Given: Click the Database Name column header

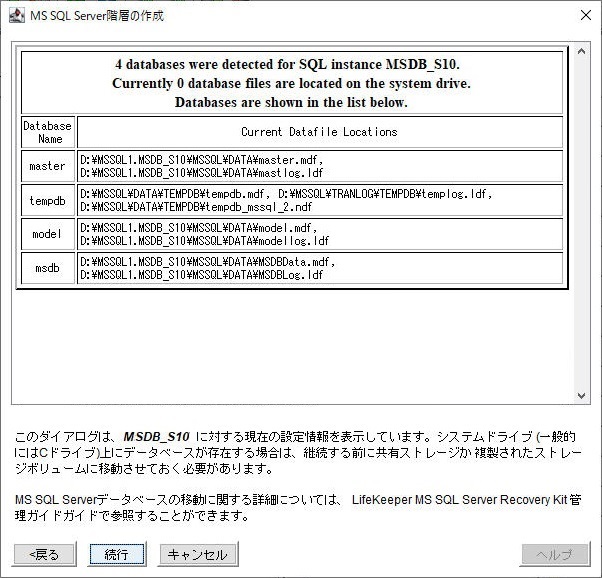Looking at the screenshot, I should (48, 132).
